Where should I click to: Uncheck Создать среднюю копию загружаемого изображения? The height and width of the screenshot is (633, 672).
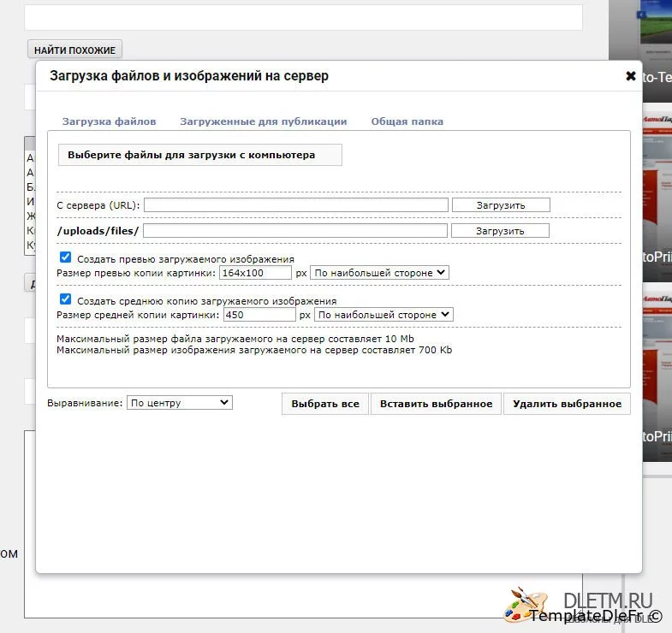(65, 300)
